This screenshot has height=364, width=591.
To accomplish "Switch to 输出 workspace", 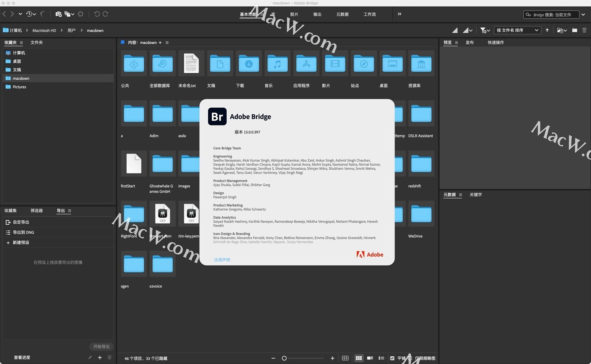I will (x=317, y=15).
